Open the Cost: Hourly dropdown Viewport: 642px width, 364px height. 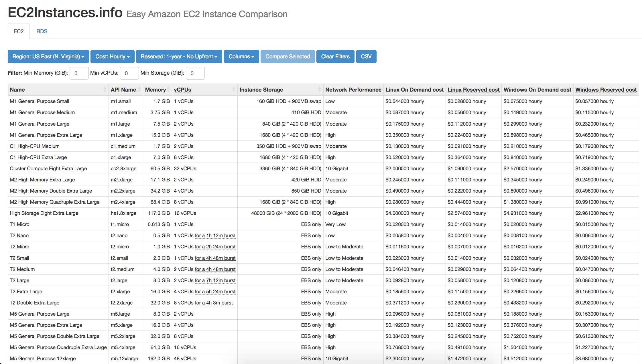point(112,56)
